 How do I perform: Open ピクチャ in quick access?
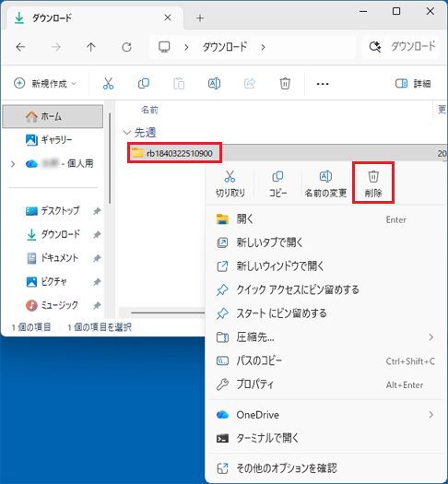[x=46, y=281]
